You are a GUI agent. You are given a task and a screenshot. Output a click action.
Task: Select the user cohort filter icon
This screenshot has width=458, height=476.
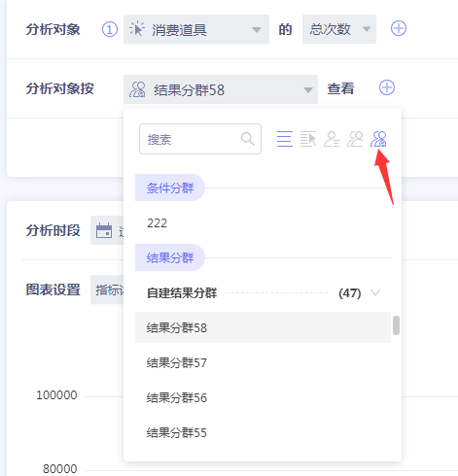click(378, 139)
